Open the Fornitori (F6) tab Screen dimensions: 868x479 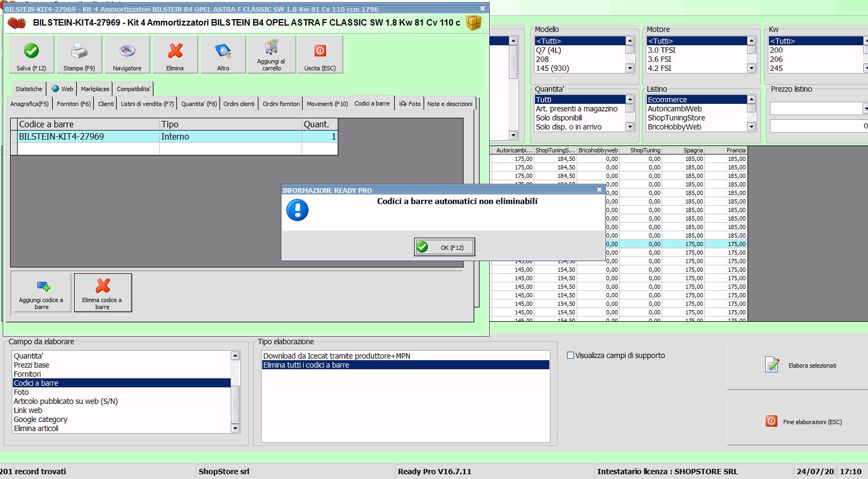point(74,104)
